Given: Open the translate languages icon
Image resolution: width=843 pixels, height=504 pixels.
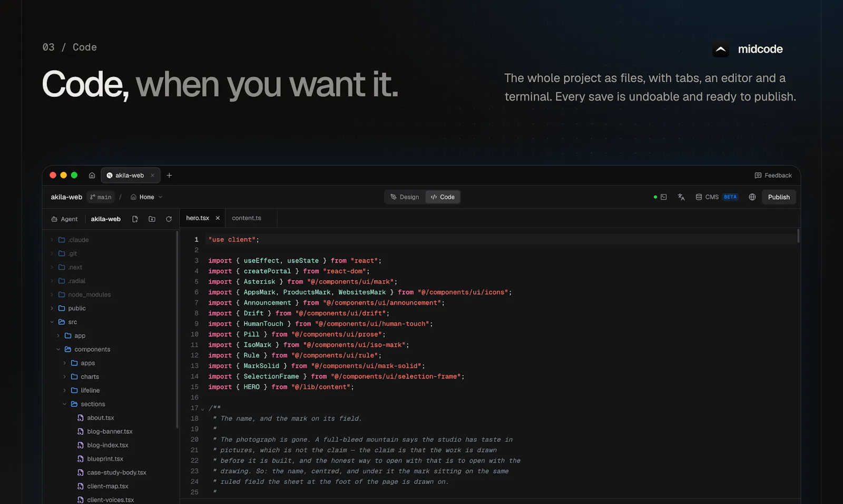Looking at the screenshot, I should point(681,197).
